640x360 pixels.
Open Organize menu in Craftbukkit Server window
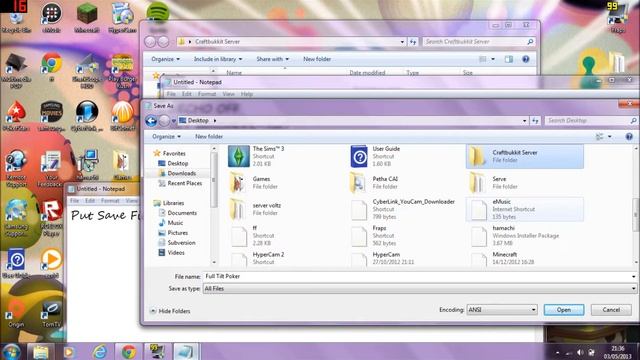(x=165, y=59)
